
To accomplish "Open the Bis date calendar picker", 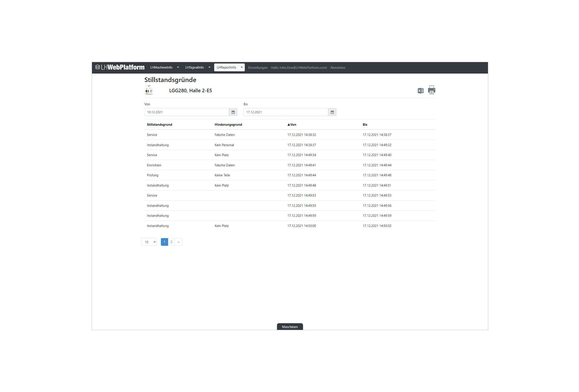I will (332, 112).
